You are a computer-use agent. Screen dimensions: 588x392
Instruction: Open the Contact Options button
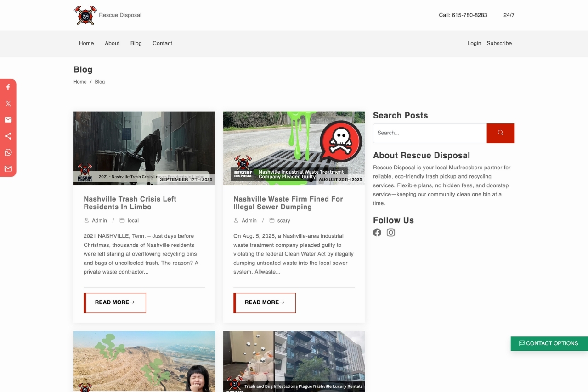point(549,343)
